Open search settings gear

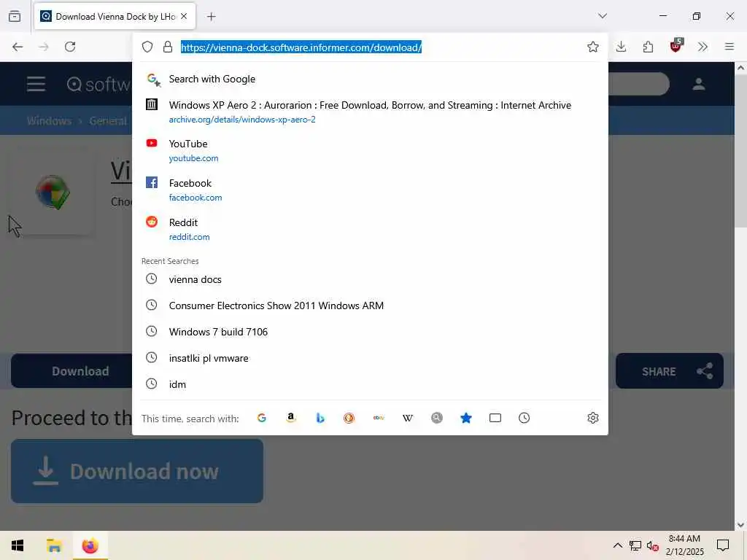[592, 418]
